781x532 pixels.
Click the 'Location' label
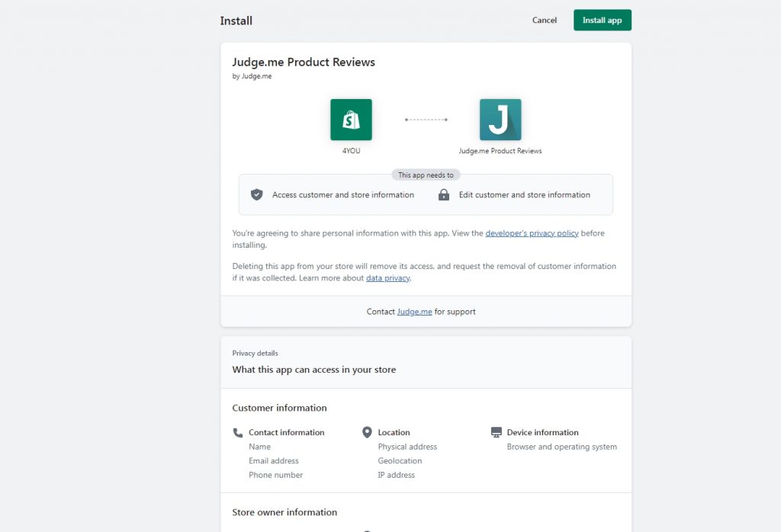[x=394, y=432]
